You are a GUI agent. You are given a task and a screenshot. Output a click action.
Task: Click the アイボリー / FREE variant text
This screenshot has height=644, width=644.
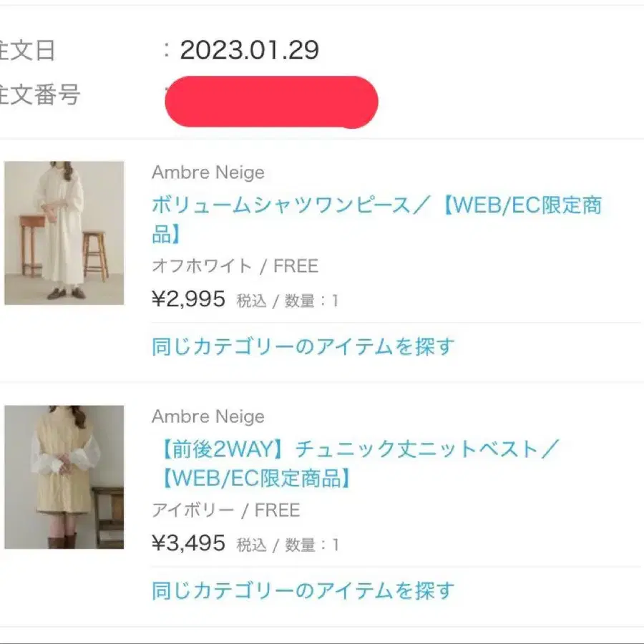[225, 510]
